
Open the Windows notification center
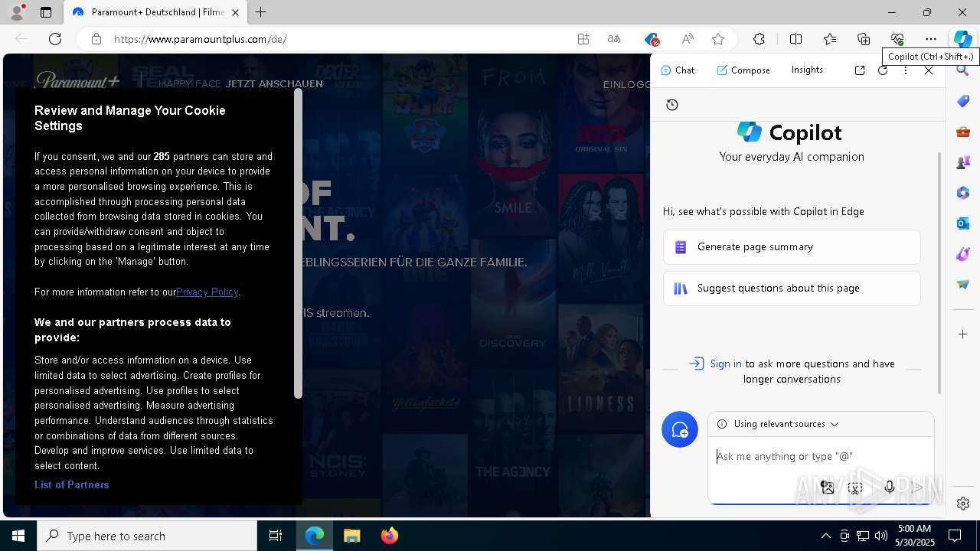[955, 536]
